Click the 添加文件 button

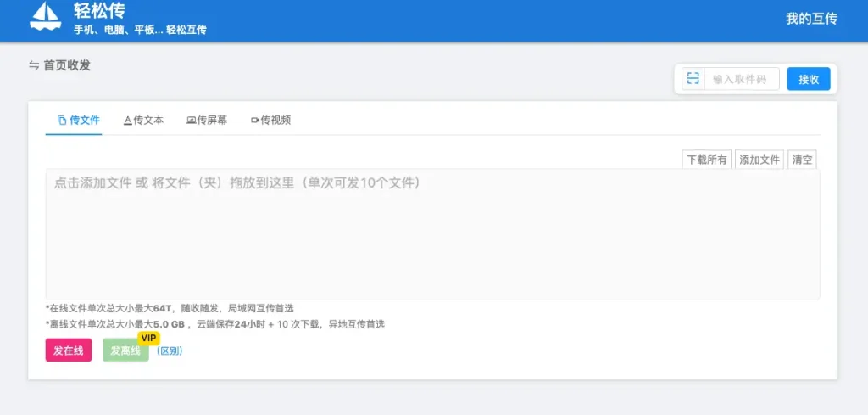[x=759, y=160]
